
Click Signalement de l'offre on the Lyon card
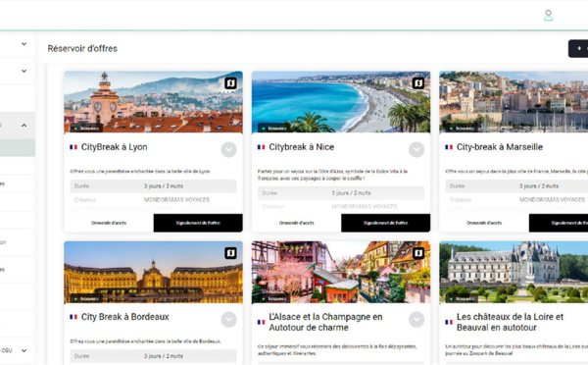tap(198, 223)
